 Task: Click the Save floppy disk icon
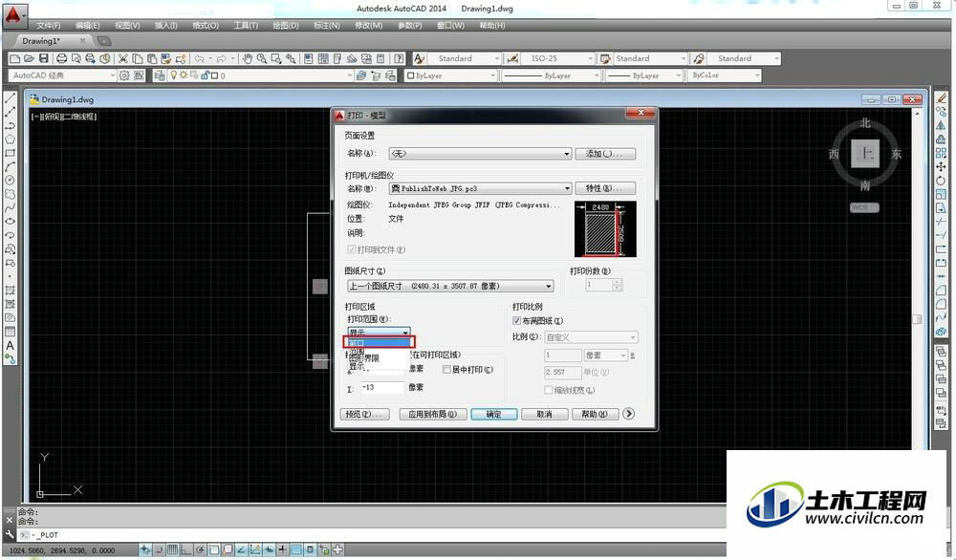[x=43, y=58]
